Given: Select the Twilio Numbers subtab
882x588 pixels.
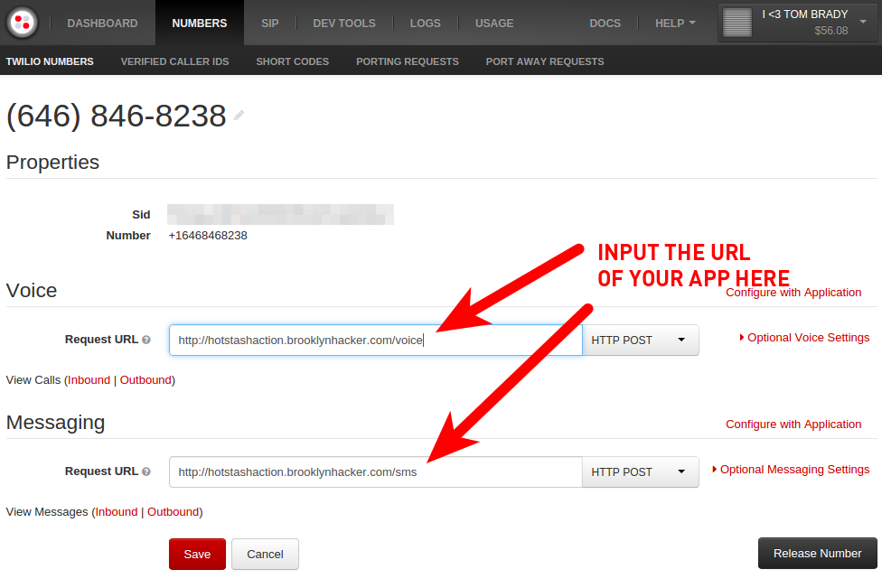Looking at the screenshot, I should click(50, 61).
